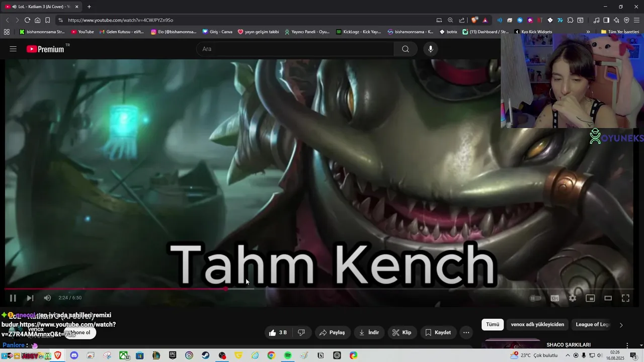Screen dimensions: 644x362
Task: Skip to next video
Action: pos(30,298)
